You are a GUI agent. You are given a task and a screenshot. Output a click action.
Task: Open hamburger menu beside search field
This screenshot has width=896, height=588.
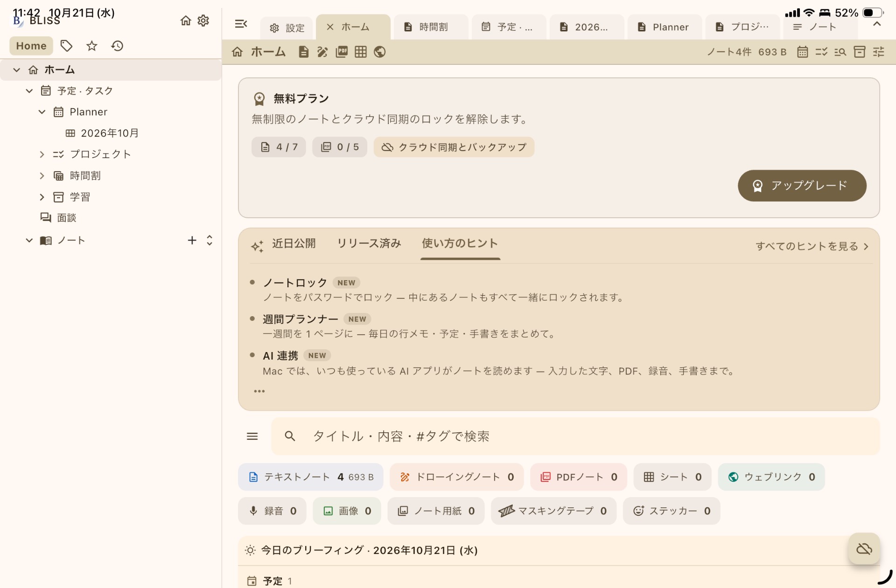(x=252, y=436)
